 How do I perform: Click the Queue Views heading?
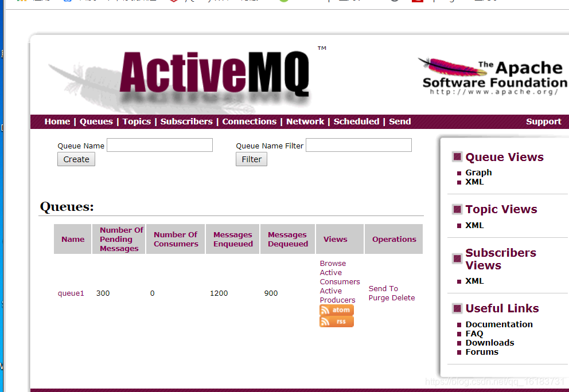(x=504, y=157)
